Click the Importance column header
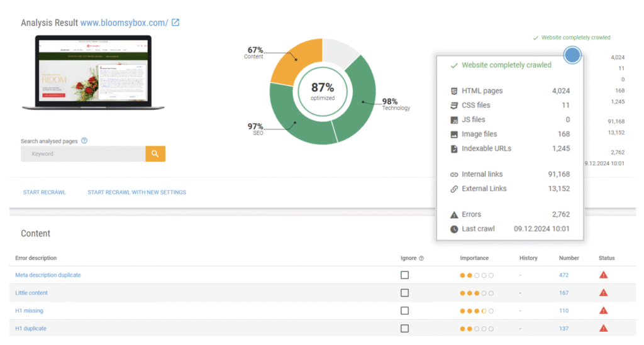 (474, 258)
